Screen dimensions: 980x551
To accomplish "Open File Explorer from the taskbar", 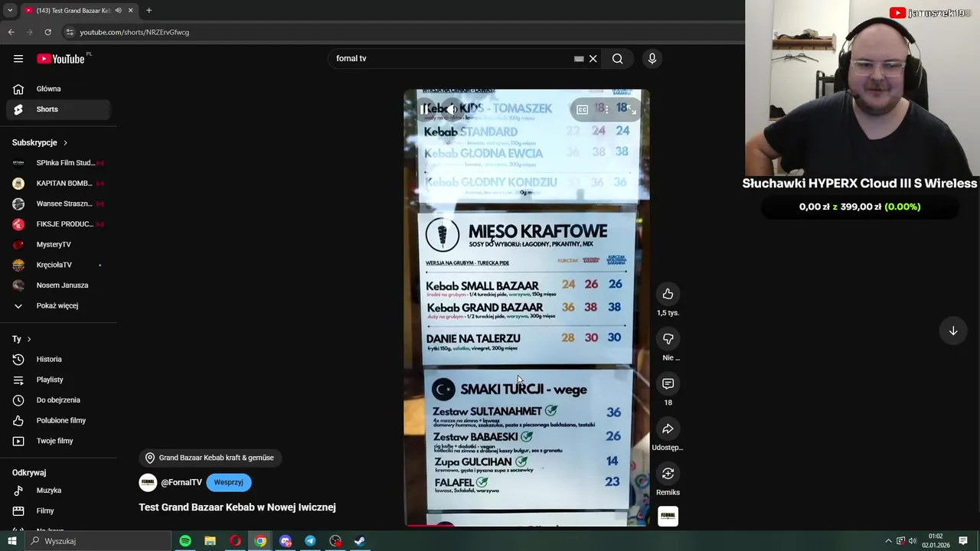I will [x=210, y=541].
